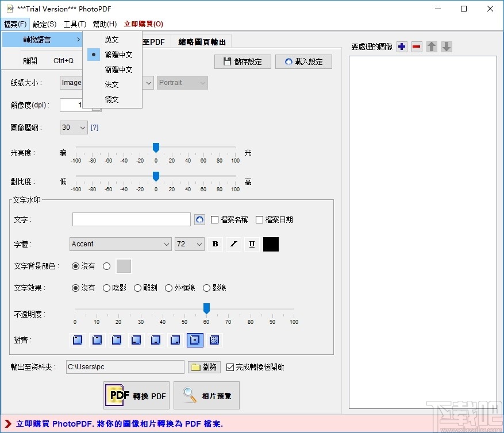Remove selected image using red minus icon

tap(417, 47)
